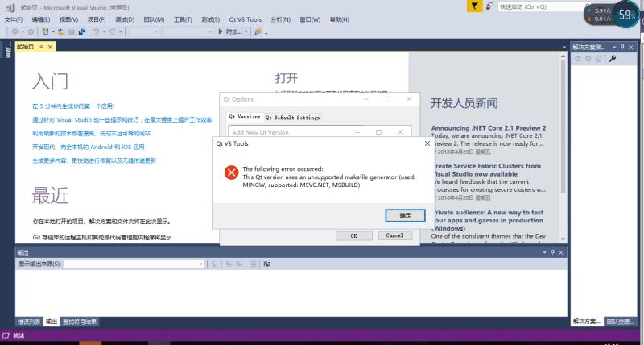The image size is (644, 345).
Task: Click the Android and iOS apps link
Action: pos(89,147)
